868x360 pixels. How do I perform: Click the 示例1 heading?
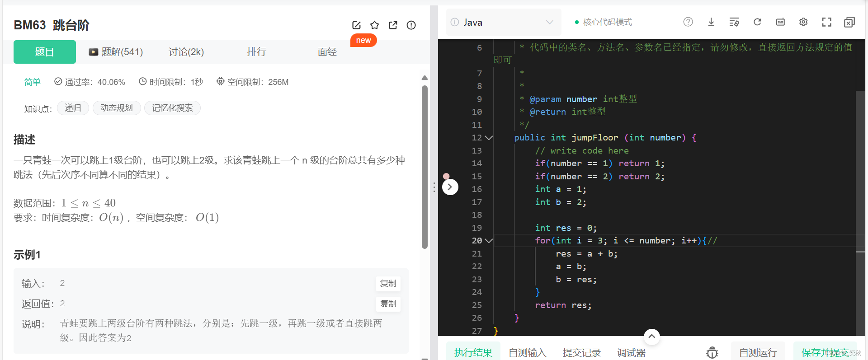tap(27, 255)
